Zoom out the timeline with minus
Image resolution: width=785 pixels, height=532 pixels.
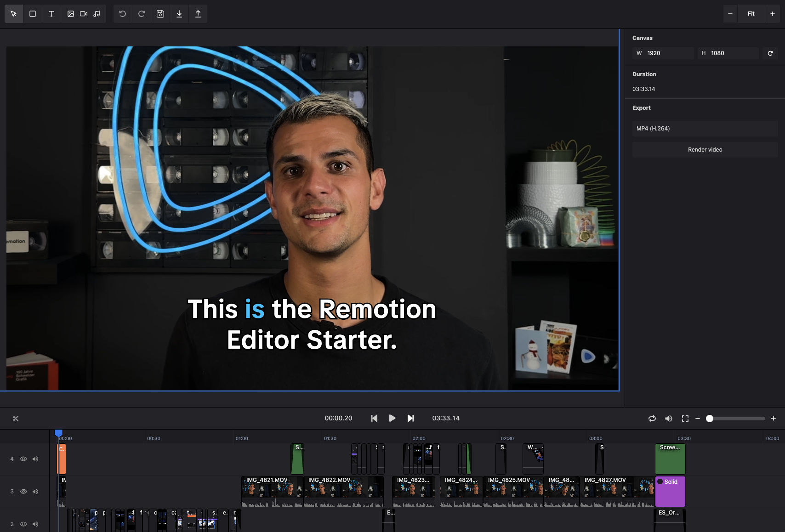pos(698,419)
